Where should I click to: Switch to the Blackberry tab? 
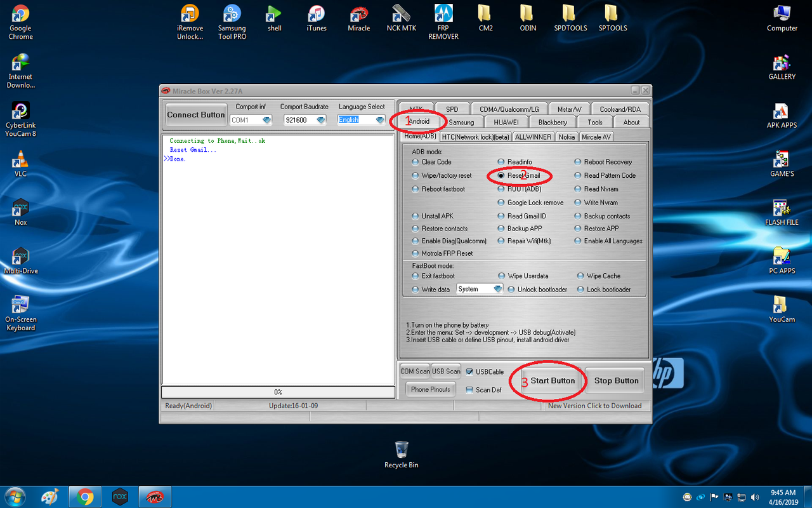click(553, 122)
